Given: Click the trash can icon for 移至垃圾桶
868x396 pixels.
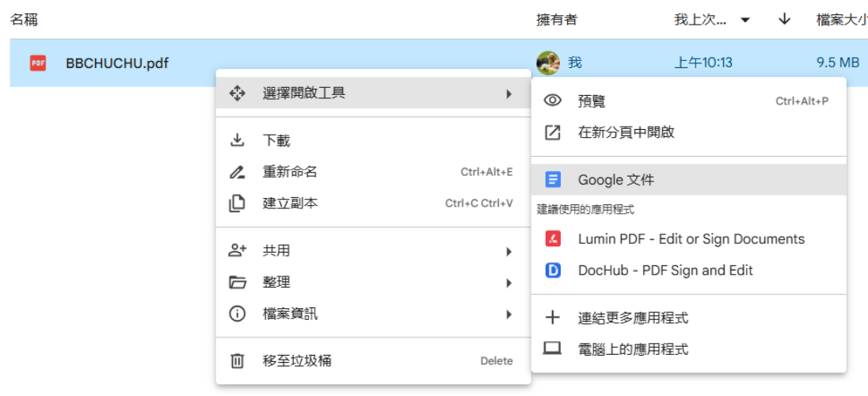Looking at the screenshot, I should 237,361.
